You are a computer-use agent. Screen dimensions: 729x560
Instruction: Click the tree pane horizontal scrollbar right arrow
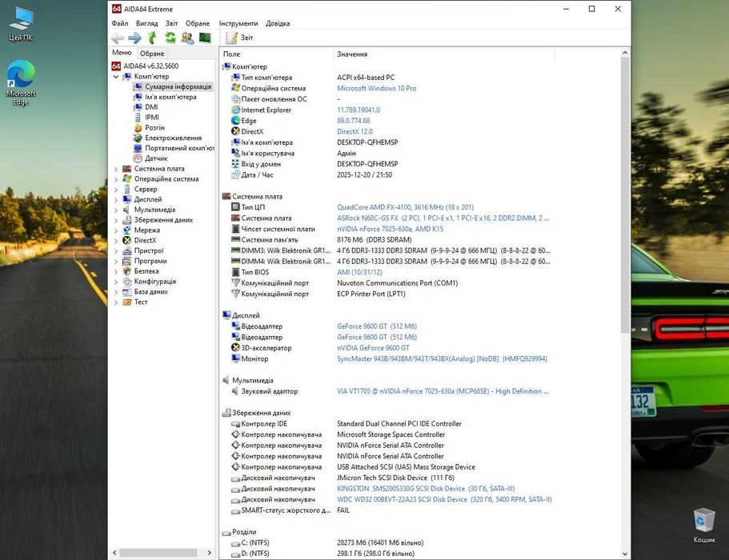coord(209,553)
